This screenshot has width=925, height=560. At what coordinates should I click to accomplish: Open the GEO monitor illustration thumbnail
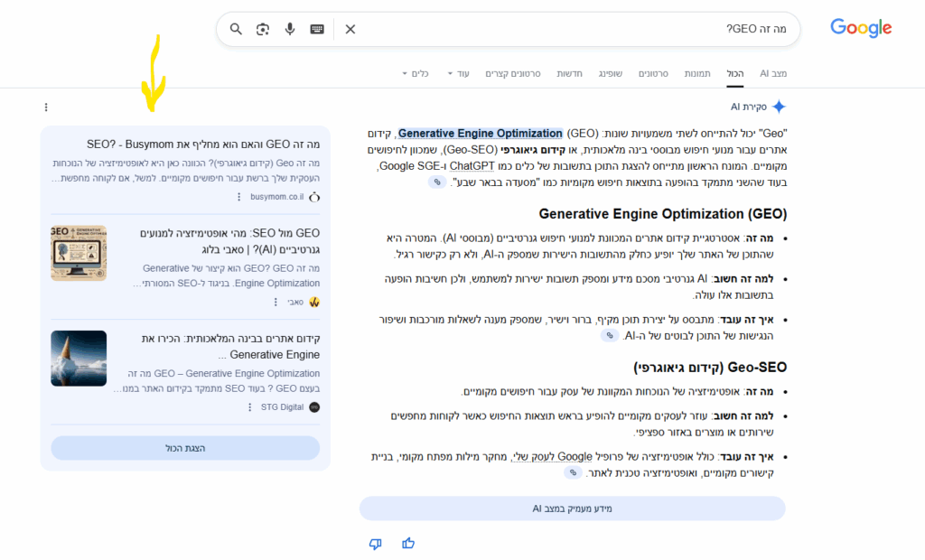(x=79, y=253)
